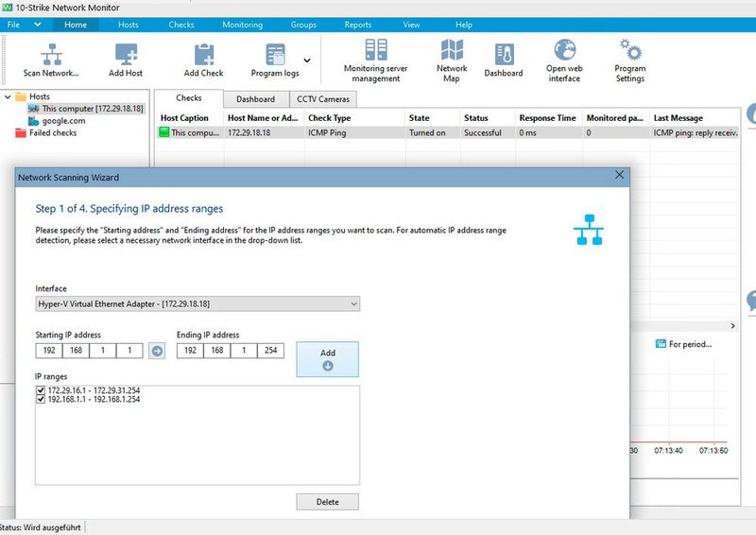This screenshot has height=535, width=756.
Task: Click the For period calendar icon
Action: [661, 343]
